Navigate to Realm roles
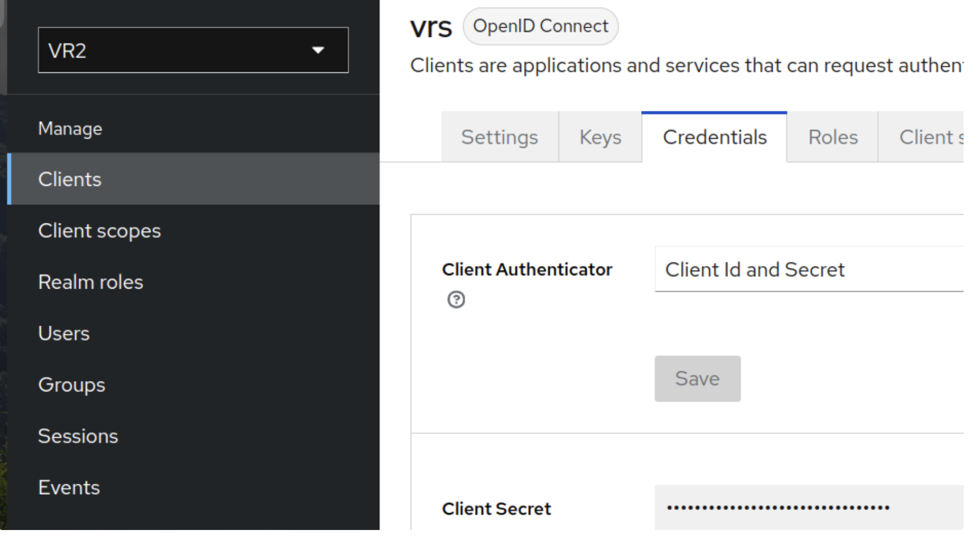Screen dimensions: 980x536 (90, 282)
